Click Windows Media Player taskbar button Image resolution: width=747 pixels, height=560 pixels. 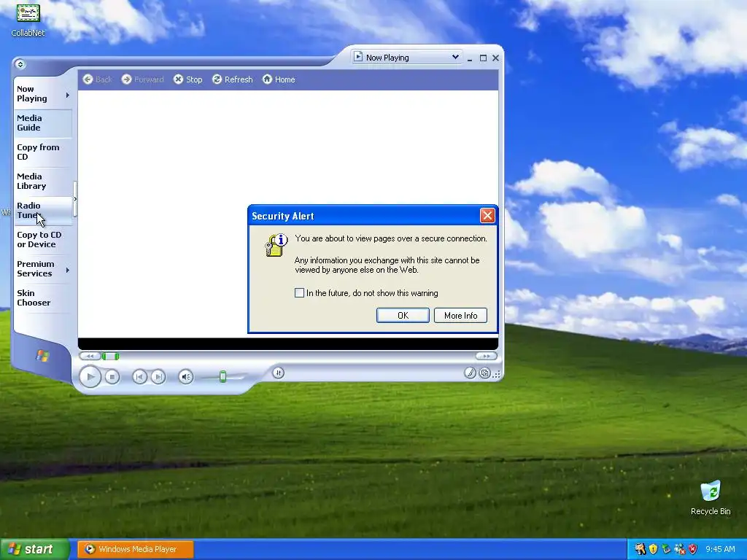click(135, 549)
